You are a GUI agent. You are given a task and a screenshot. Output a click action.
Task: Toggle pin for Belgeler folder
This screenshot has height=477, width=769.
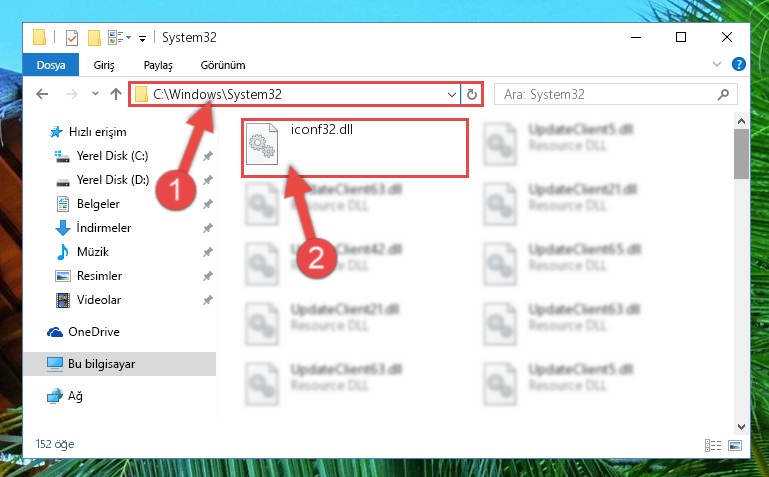coord(207,204)
